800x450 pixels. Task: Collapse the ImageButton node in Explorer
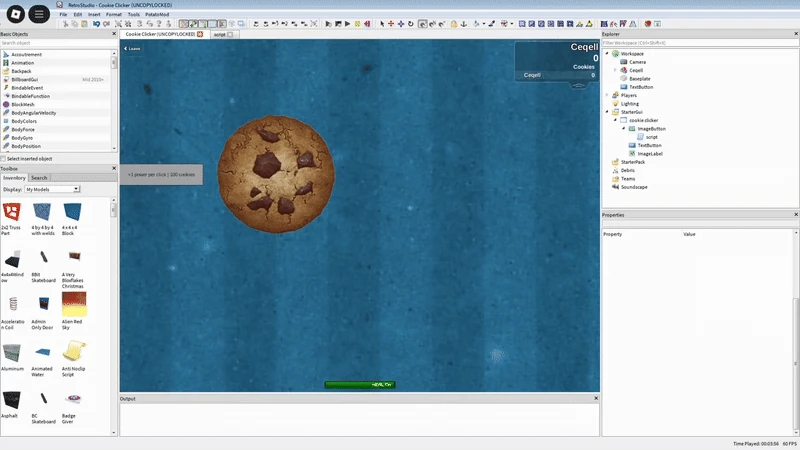(623, 129)
